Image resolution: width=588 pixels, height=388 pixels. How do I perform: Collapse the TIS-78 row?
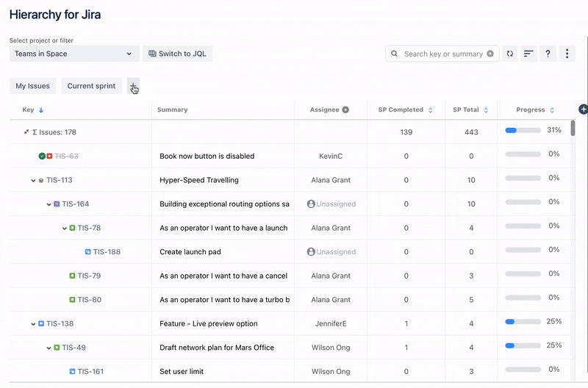pyautogui.click(x=65, y=229)
